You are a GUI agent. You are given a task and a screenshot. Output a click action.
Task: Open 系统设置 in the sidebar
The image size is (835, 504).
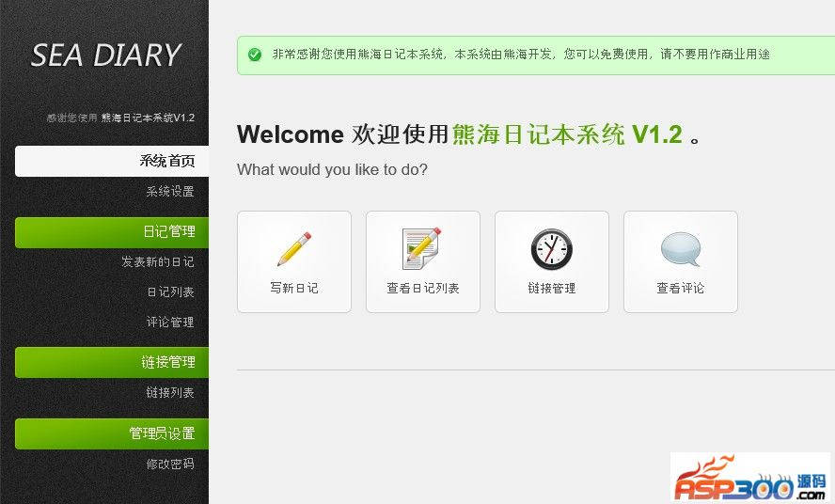(x=170, y=191)
